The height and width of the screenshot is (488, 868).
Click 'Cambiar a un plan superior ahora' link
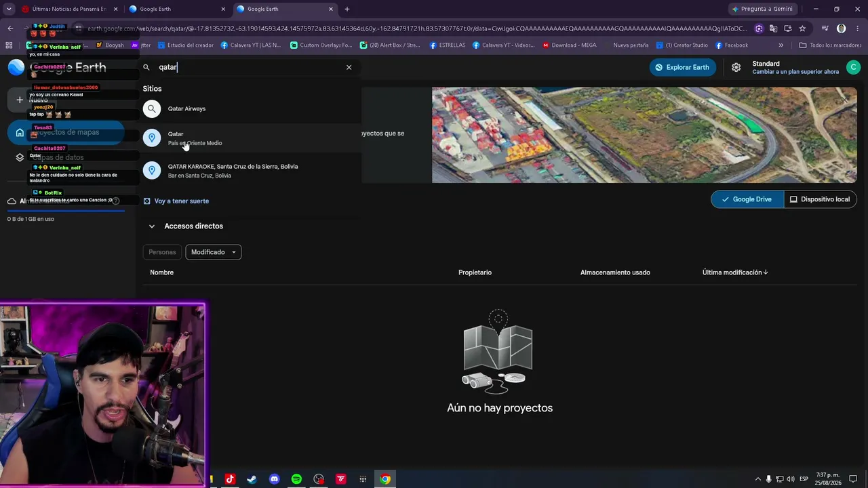tap(795, 72)
